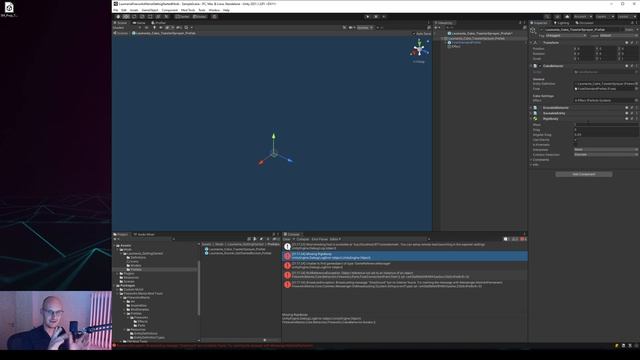
Task: Open the Layer dropdown in Inspector
Action: (617, 36)
